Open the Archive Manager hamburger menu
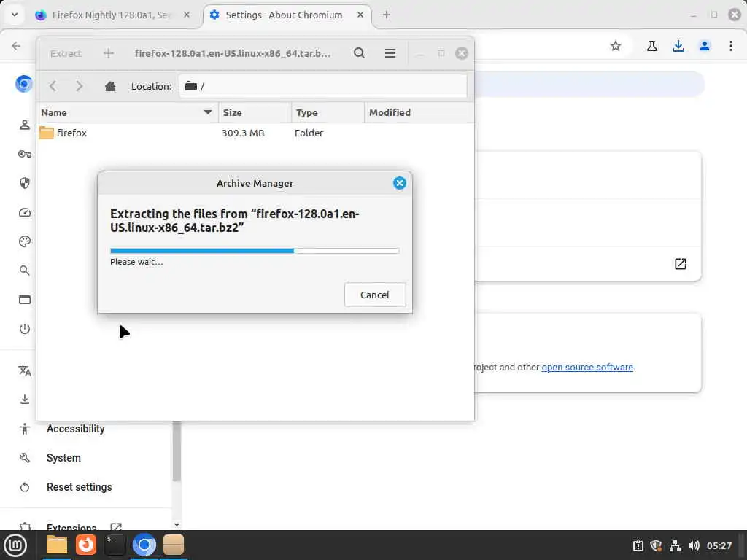747x560 pixels. click(390, 53)
